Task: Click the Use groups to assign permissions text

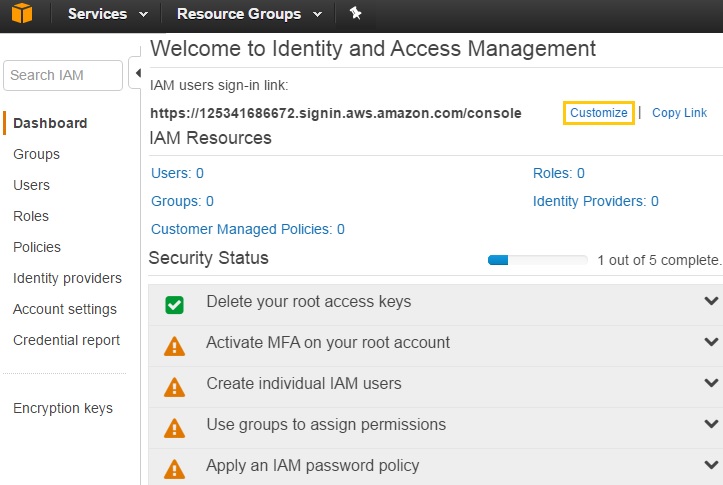Action: coord(326,425)
